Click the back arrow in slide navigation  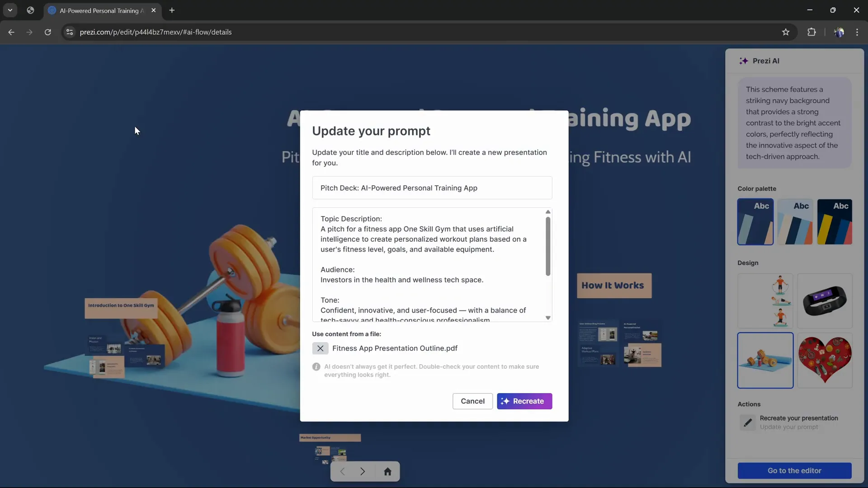coord(343,471)
